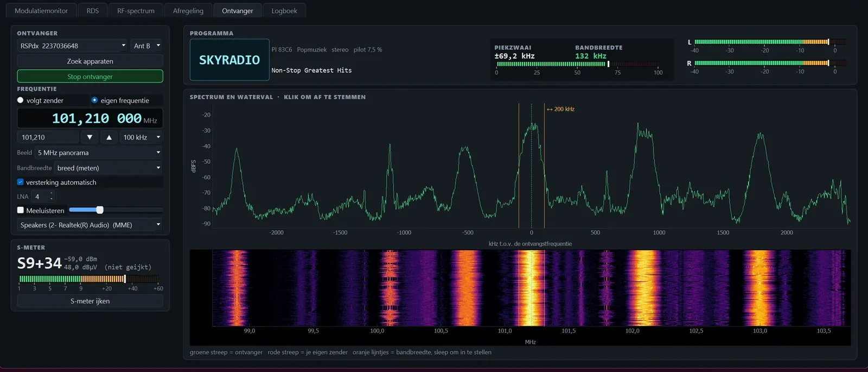Tune to the spectrum peak near +1000 kHz
Image resolution: width=868 pixels, height=372 pixels.
tap(643, 133)
